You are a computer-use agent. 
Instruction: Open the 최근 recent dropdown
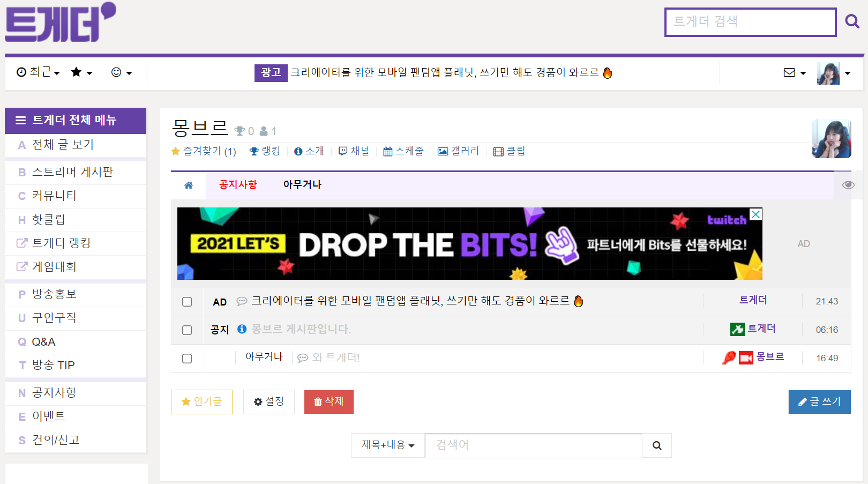pyautogui.click(x=38, y=72)
